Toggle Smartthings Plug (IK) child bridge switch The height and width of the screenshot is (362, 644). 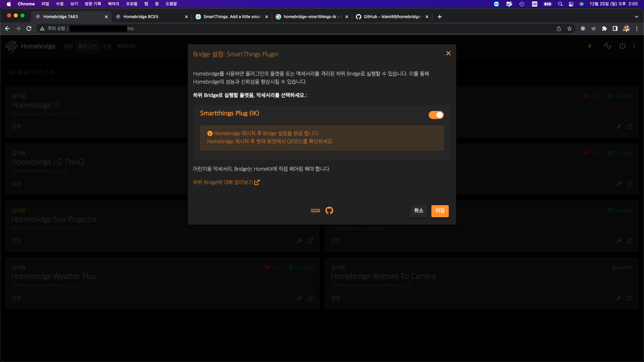click(436, 115)
